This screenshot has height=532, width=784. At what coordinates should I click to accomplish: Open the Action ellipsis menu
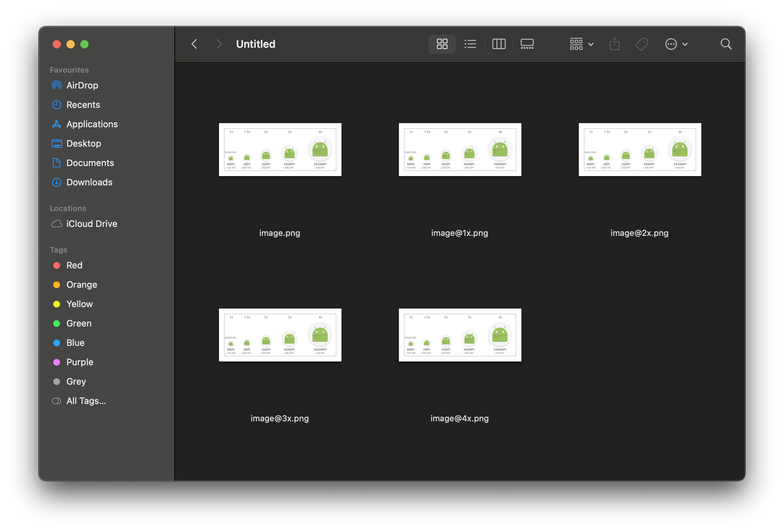(676, 44)
